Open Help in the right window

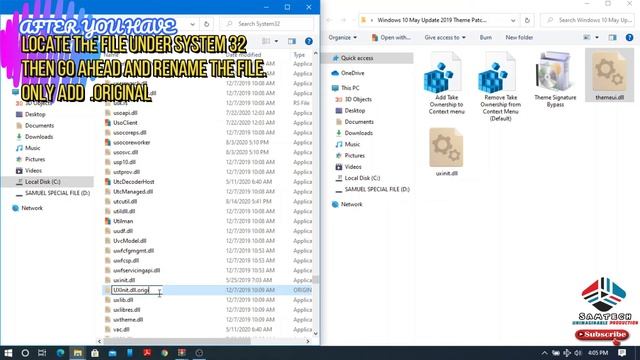(x=629, y=38)
